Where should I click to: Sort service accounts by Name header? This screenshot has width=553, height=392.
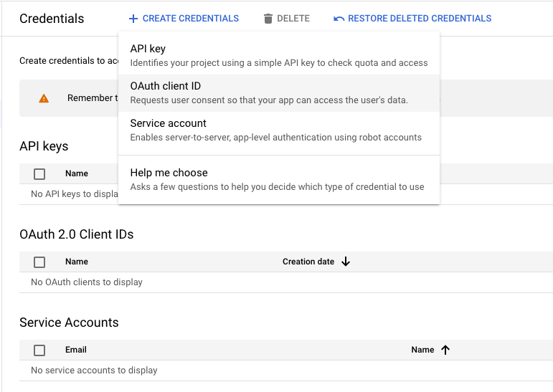click(x=422, y=350)
